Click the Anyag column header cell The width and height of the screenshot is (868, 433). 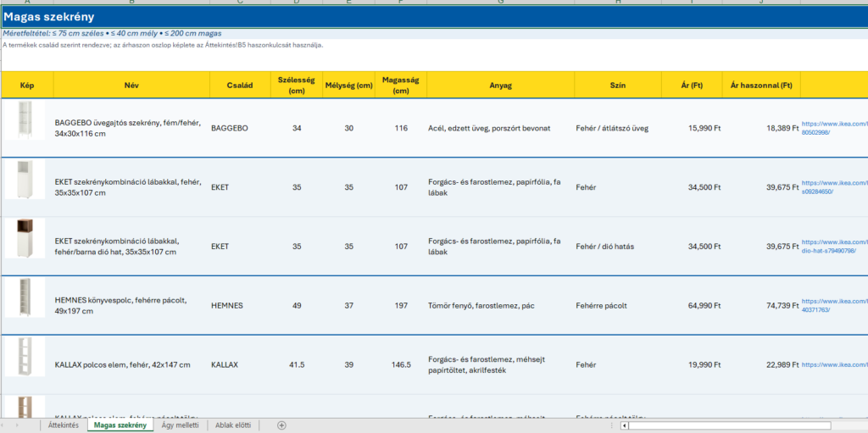coord(500,86)
